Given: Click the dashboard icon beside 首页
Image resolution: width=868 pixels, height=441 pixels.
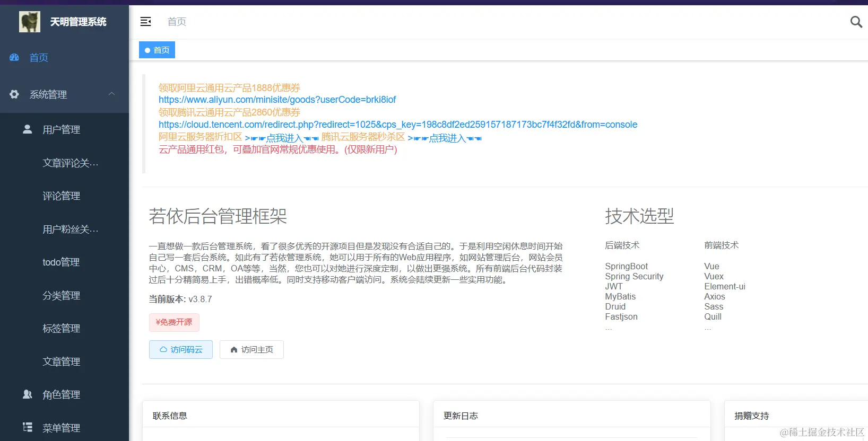Looking at the screenshot, I should click(x=14, y=57).
